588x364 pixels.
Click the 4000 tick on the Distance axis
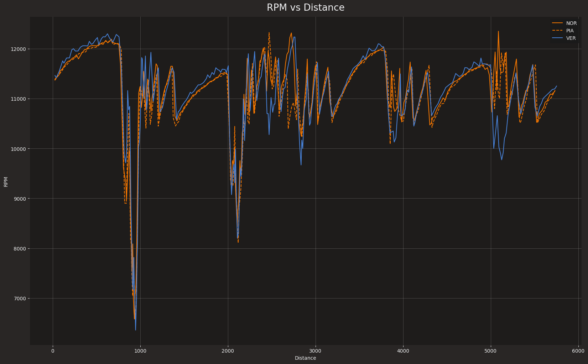tap(403, 350)
